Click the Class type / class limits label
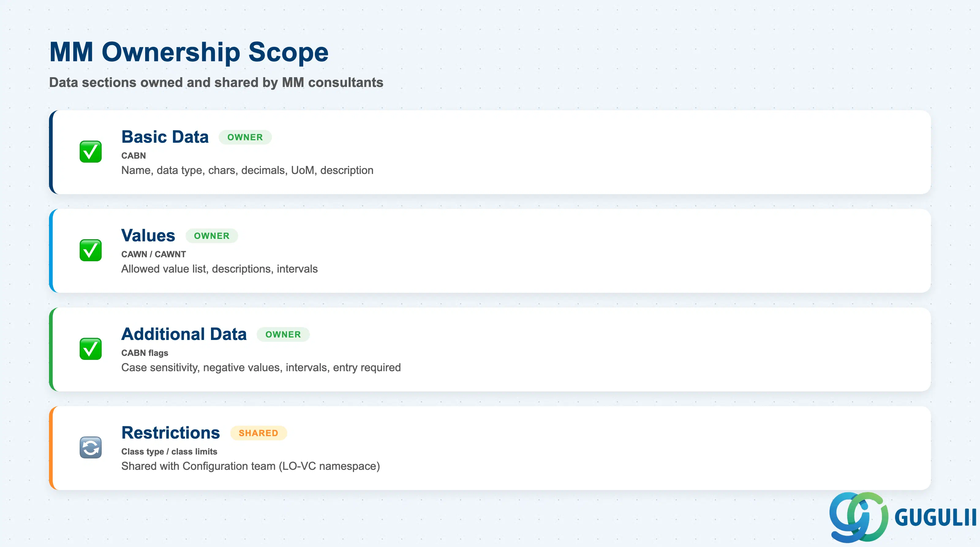 click(x=169, y=451)
